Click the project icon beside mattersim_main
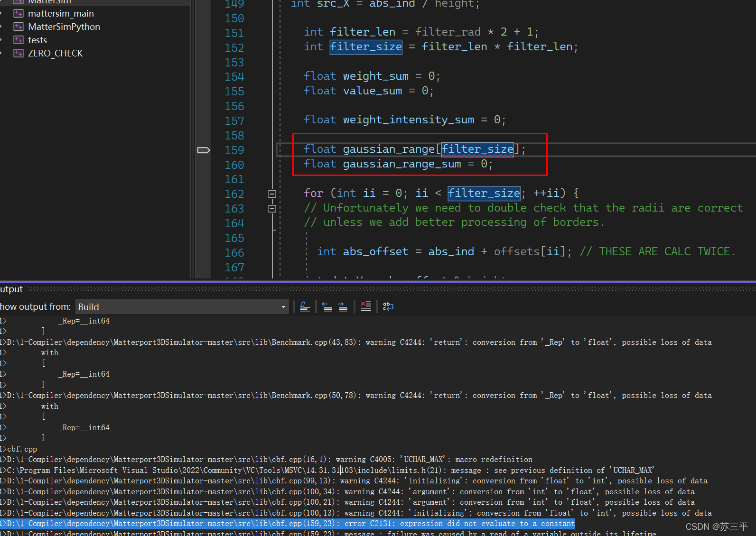 pos(19,13)
